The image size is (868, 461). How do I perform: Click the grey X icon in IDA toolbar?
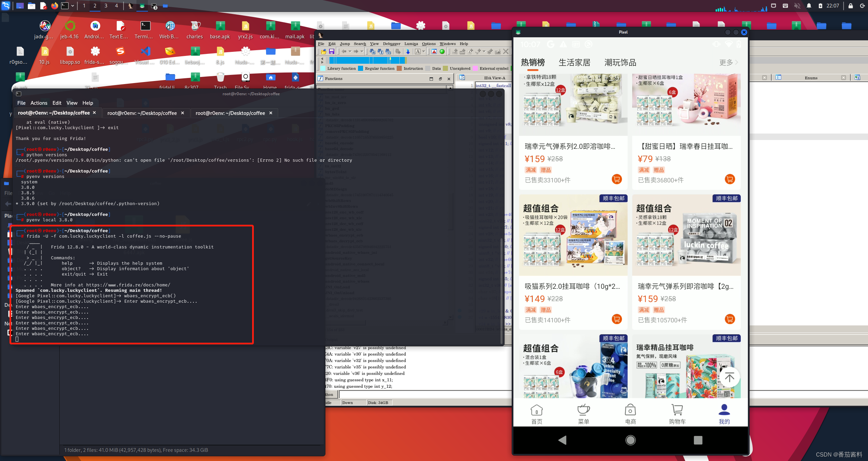(506, 52)
